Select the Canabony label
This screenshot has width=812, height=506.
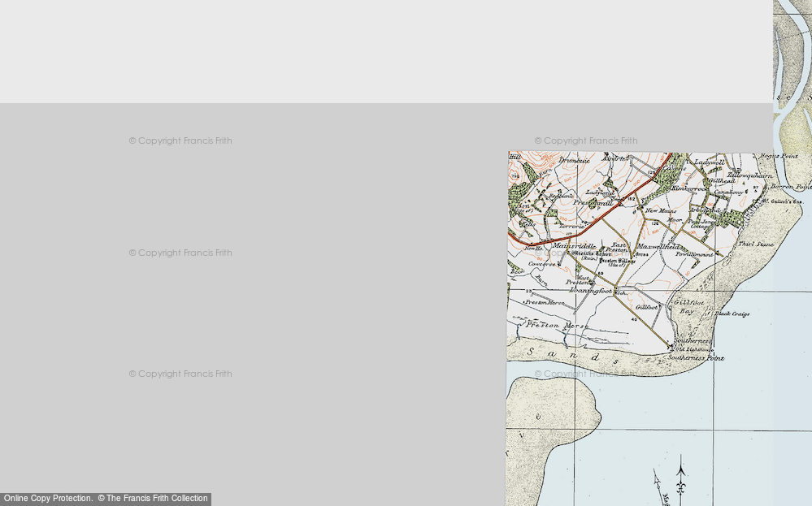point(728,192)
